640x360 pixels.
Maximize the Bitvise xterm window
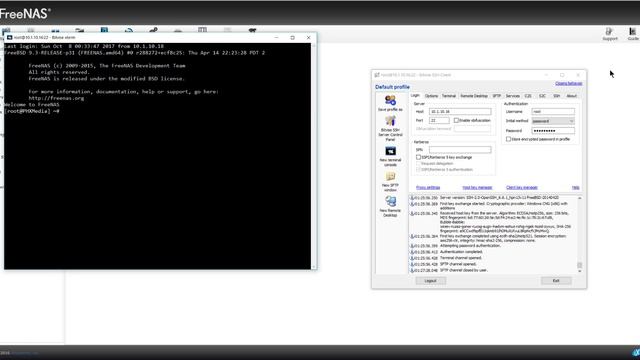point(292,38)
